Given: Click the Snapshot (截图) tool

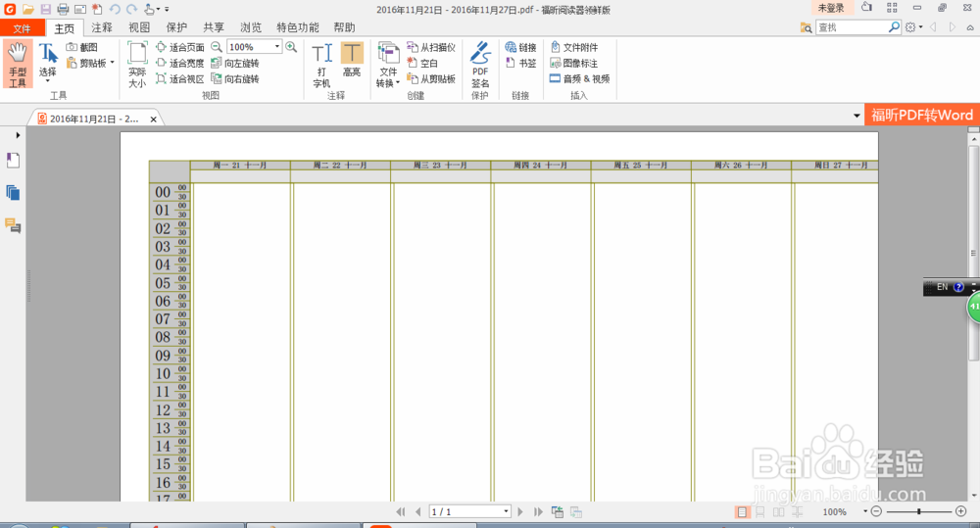Looking at the screenshot, I should [x=82, y=47].
